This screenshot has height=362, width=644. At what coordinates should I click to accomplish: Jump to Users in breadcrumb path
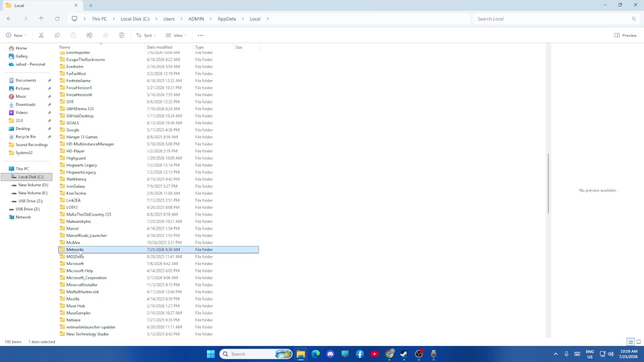[x=169, y=19]
